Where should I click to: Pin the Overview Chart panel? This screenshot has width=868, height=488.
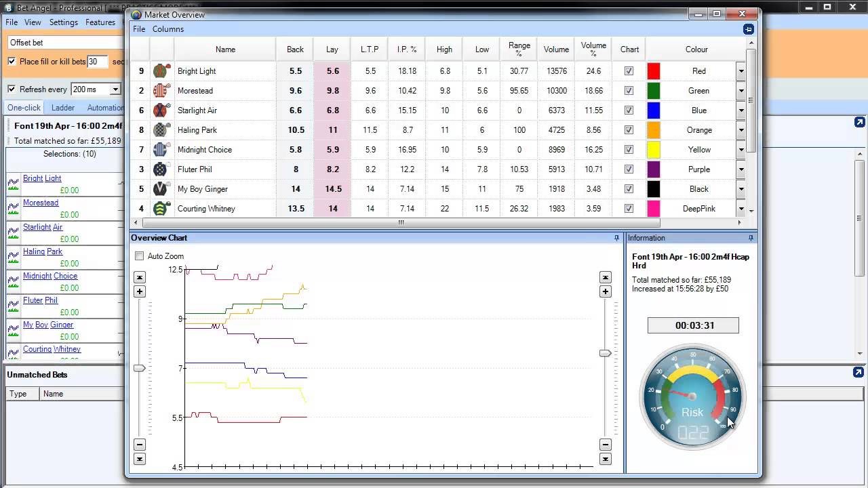[616, 238]
